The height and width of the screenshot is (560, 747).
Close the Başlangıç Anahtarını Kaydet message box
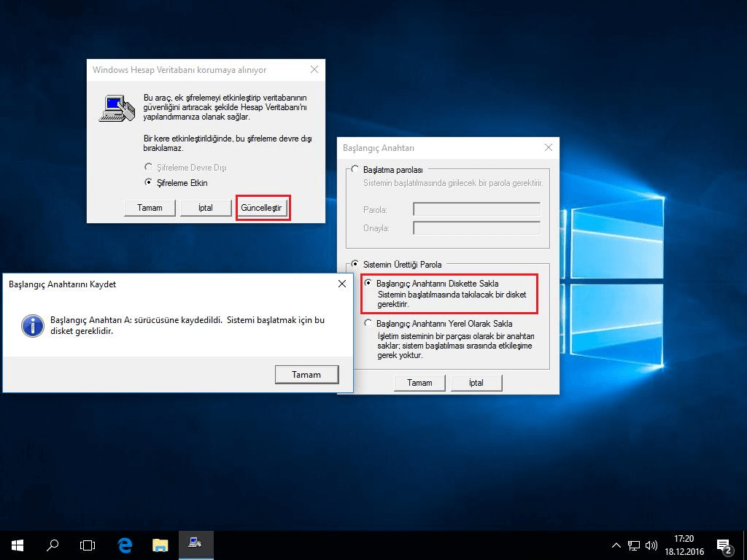(342, 284)
